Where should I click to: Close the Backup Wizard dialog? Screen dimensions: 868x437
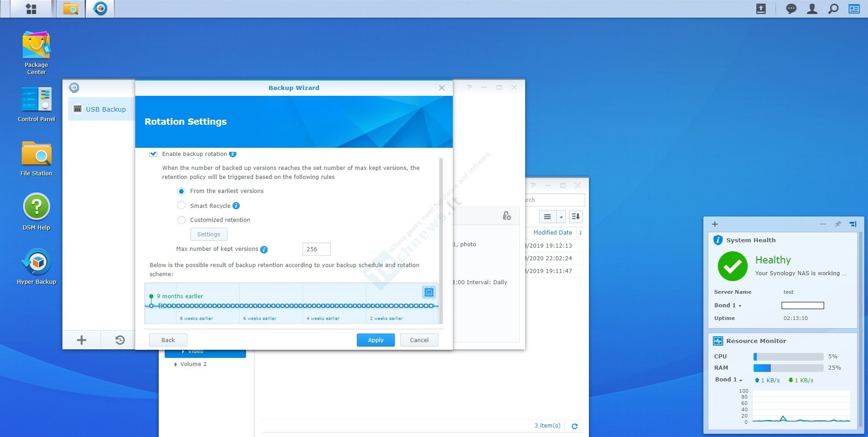click(441, 88)
